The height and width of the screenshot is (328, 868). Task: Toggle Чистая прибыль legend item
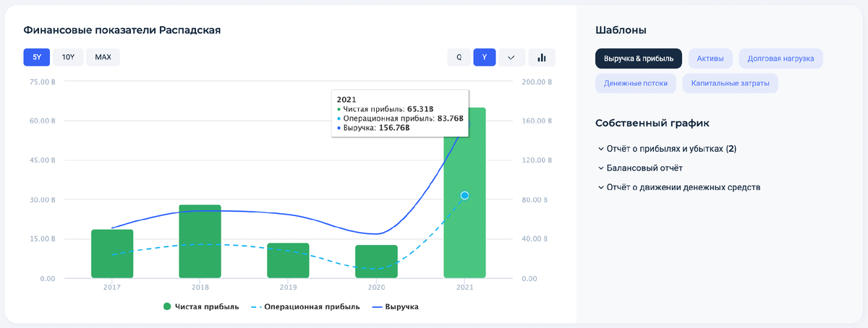pos(200,307)
